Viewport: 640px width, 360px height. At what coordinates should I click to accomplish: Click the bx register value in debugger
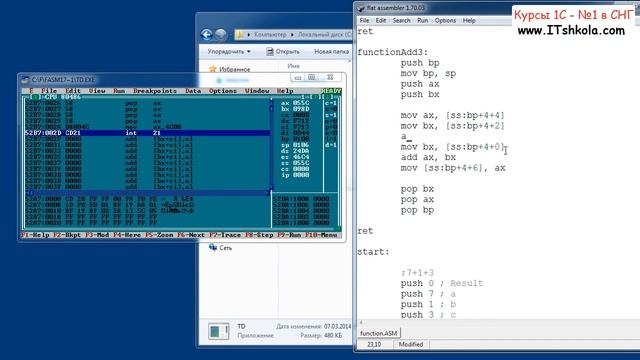(301, 109)
